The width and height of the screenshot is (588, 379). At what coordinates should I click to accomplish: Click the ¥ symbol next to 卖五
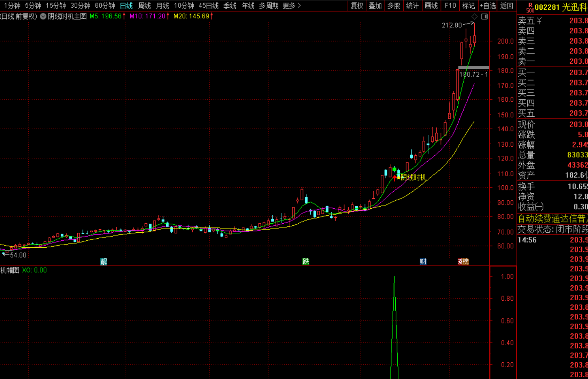point(539,21)
